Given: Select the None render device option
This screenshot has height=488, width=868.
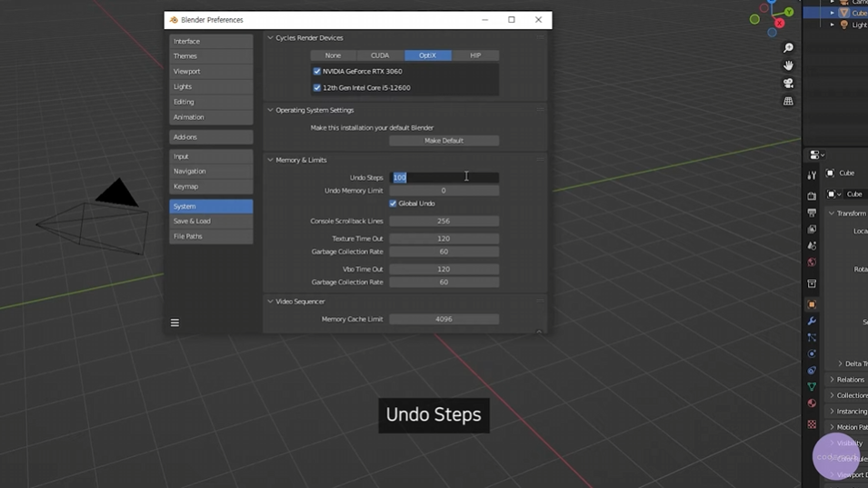Looking at the screenshot, I should [x=334, y=55].
